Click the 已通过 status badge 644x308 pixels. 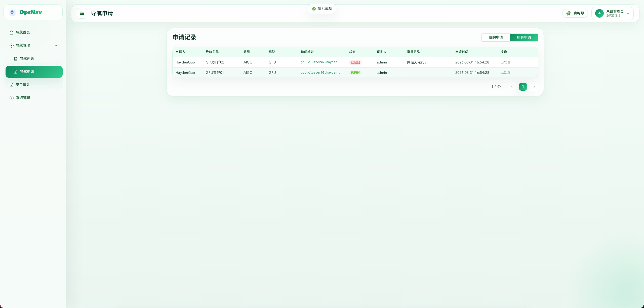355,73
